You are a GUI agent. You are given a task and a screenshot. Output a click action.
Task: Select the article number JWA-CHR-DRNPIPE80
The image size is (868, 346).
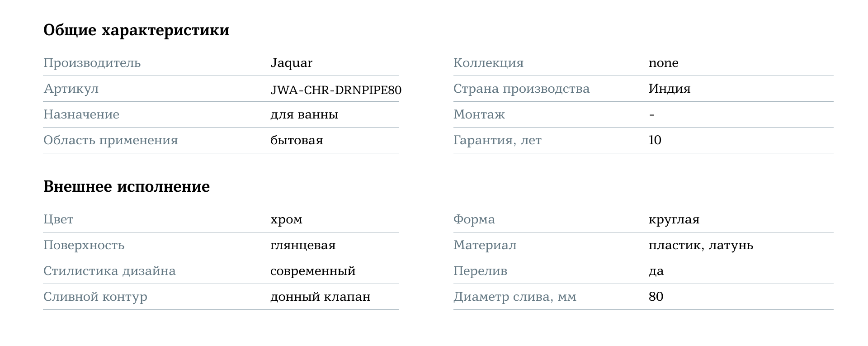pos(335,90)
